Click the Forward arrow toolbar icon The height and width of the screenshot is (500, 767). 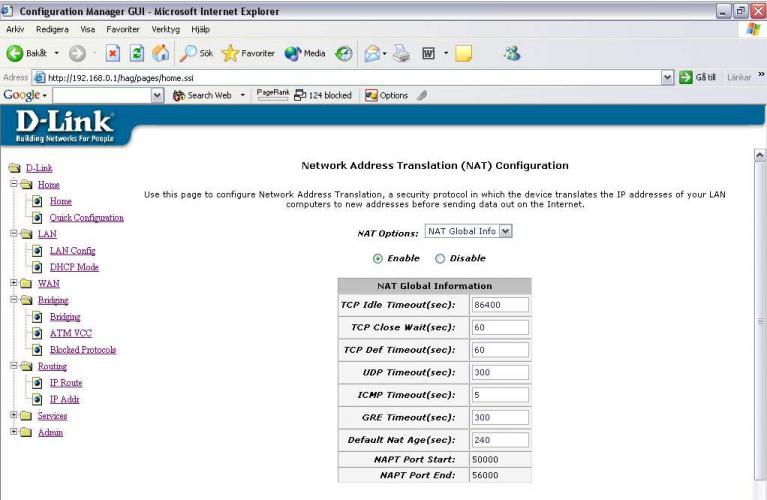click(x=77, y=53)
